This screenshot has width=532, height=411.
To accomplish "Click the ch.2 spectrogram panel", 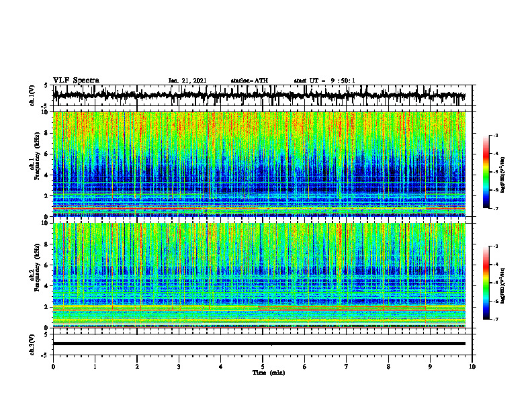I will tap(259, 275).
